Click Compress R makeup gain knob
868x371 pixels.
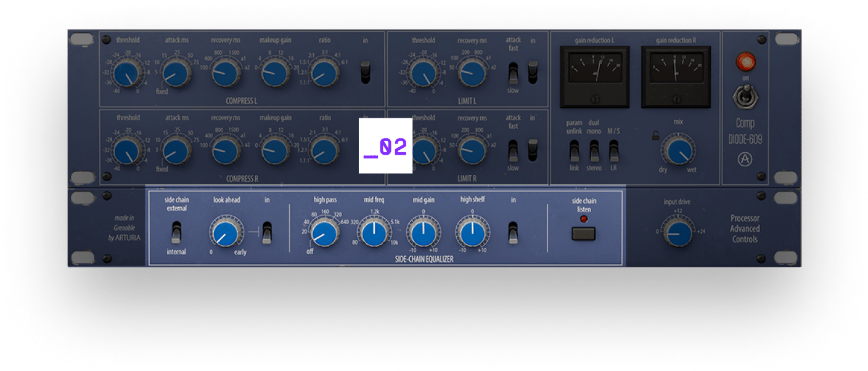pos(275,150)
